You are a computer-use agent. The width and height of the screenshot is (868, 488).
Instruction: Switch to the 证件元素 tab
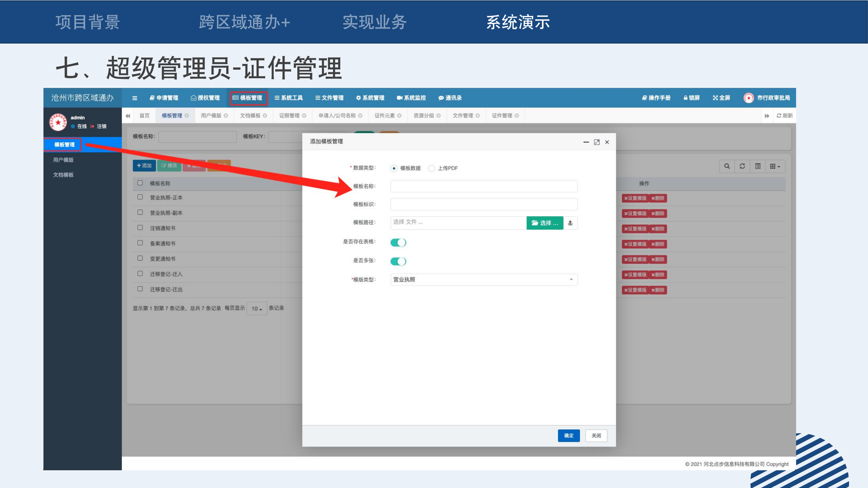pyautogui.click(x=385, y=116)
